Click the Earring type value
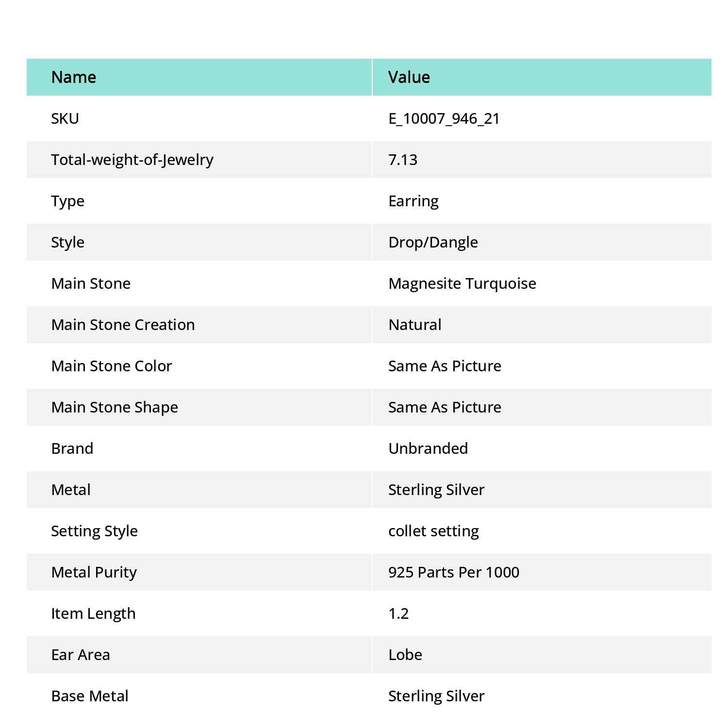 414,201
